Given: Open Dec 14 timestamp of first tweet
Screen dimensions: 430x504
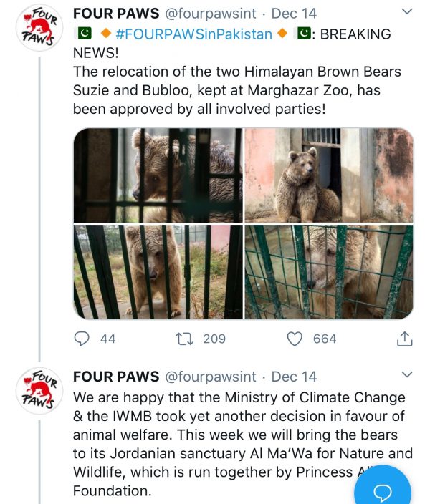Looking at the screenshot, I should [294, 14].
